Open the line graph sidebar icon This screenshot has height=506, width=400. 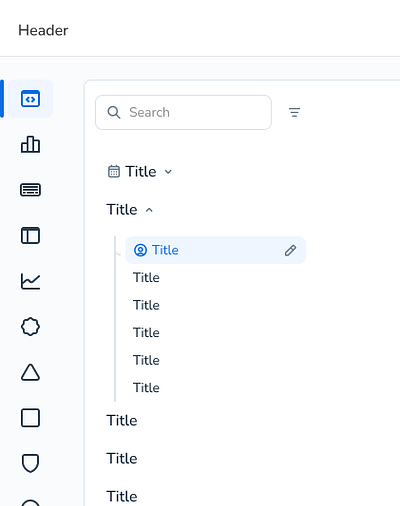coord(30,281)
